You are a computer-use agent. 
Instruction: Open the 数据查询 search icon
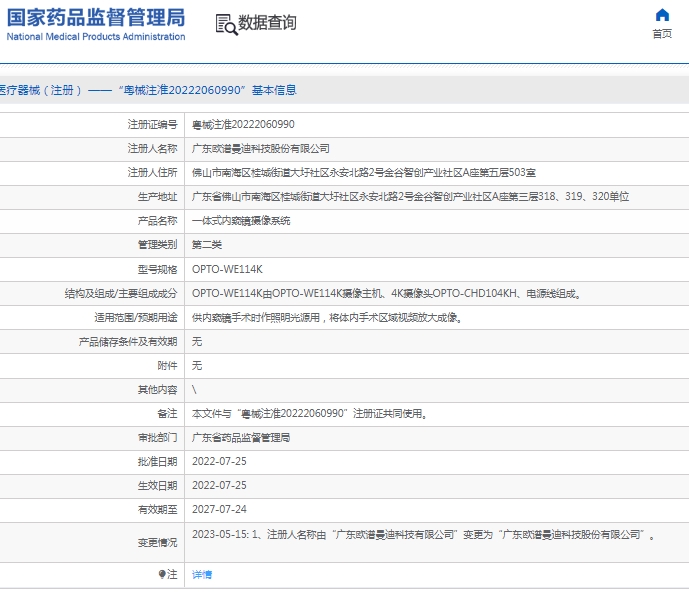pyautogui.click(x=226, y=25)
